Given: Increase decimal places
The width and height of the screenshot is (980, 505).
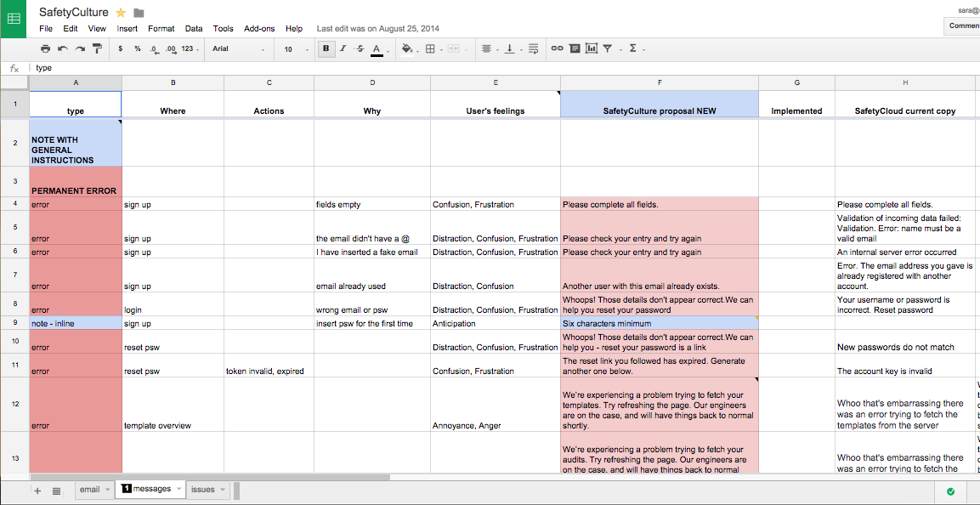Looking at the screenshot, I should 171,48.
